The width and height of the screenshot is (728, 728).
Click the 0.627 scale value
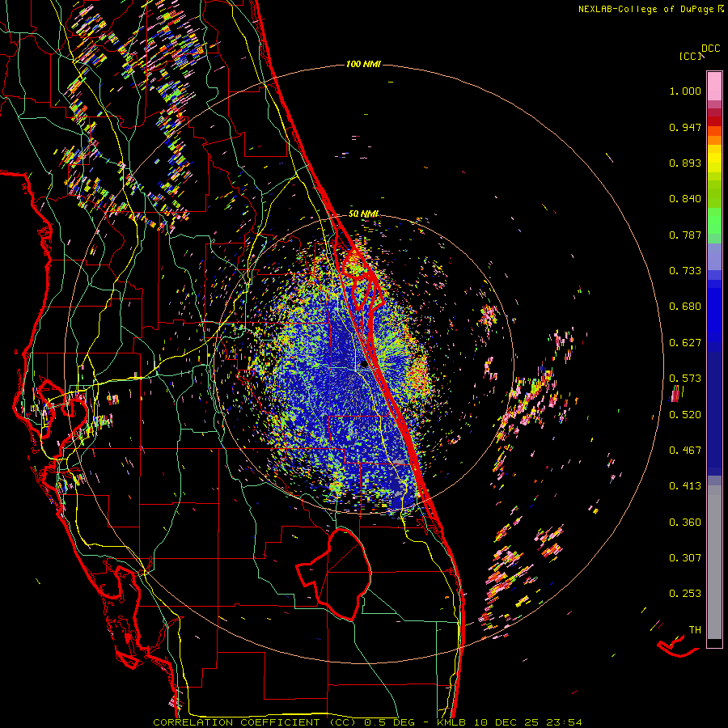[x=685, y=343]
